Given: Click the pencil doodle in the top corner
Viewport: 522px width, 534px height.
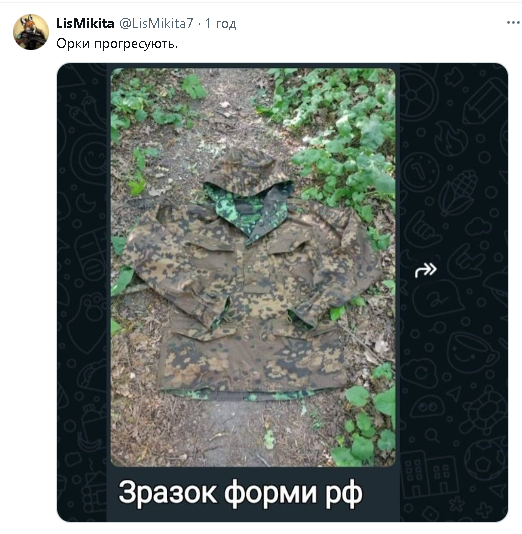Looking at the screenshot, I should pyautogui.click(x=484, y=101).
